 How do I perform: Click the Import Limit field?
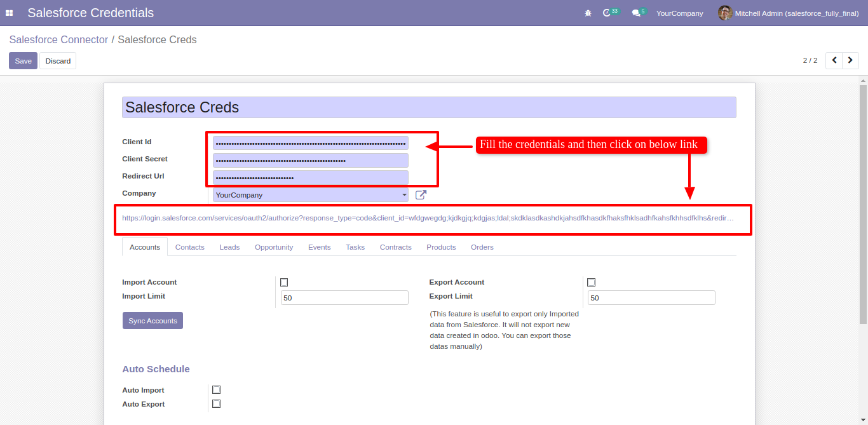(344, 298)
